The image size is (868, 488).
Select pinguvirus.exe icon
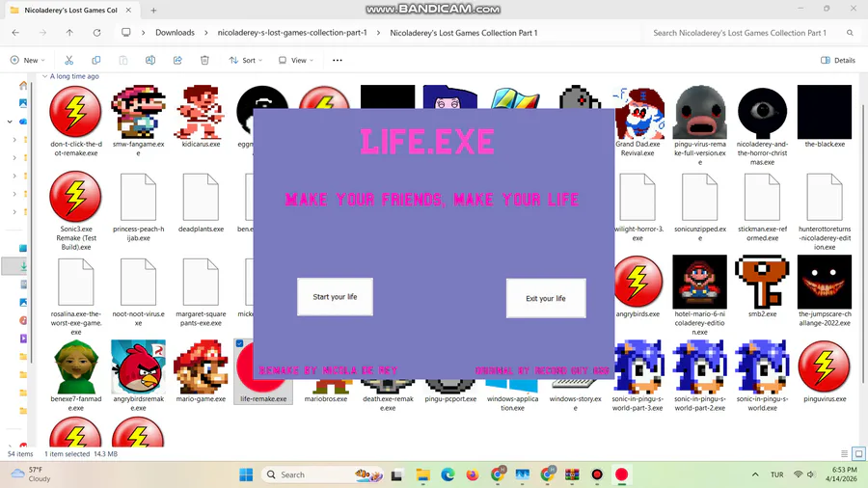pos(825,366)
